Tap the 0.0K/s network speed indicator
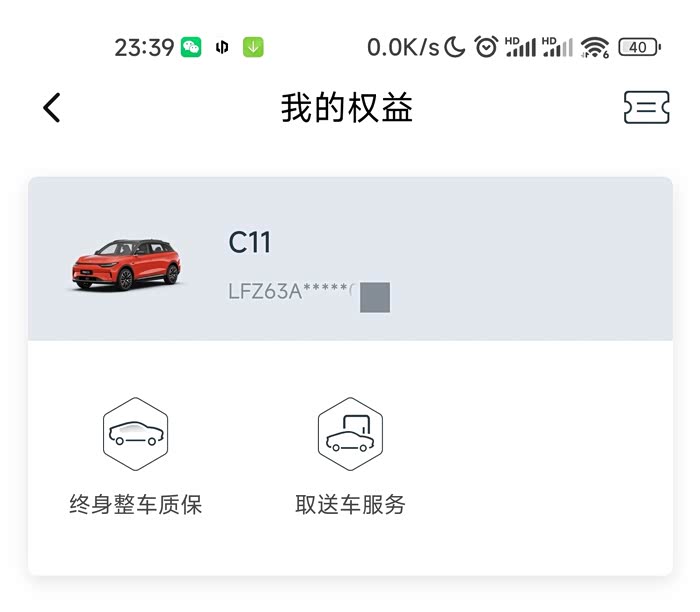The height and width of the screenshot is (612, 700). 403,47
